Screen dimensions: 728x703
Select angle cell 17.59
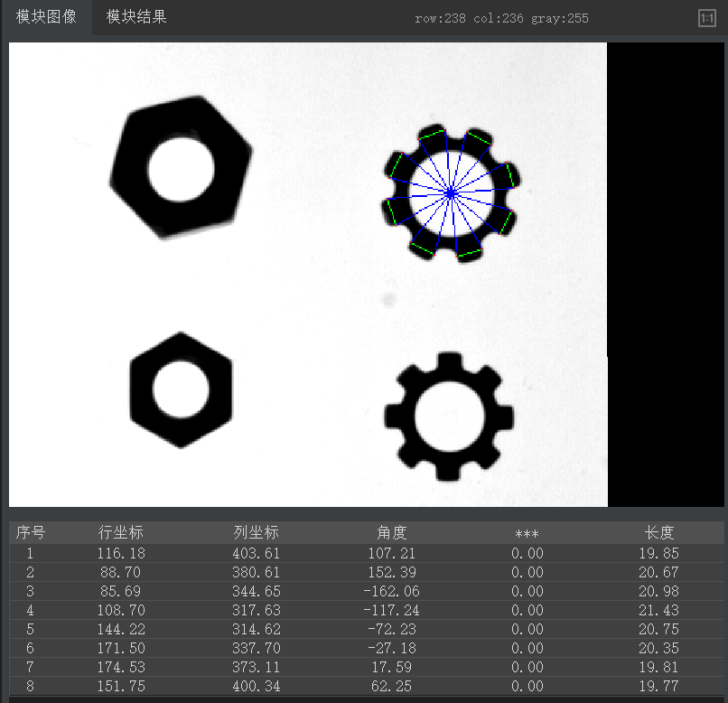pos(392,667)
